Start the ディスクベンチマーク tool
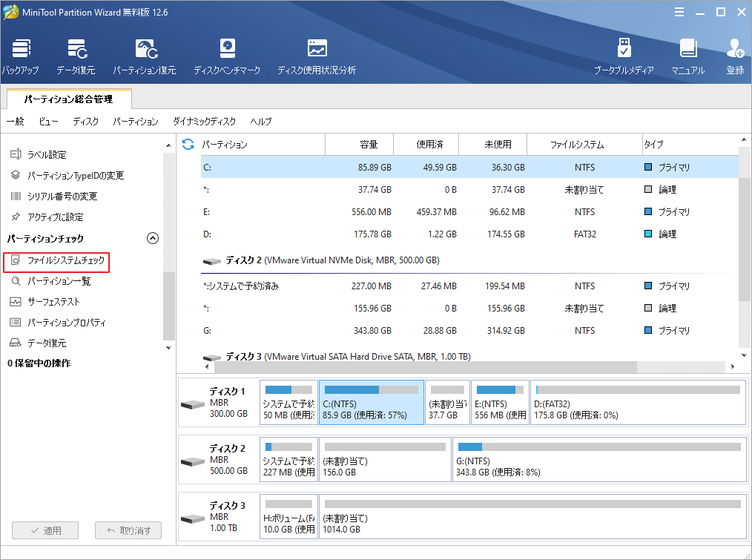This screenshot has height=560, width=752. [x=227, y=56]
